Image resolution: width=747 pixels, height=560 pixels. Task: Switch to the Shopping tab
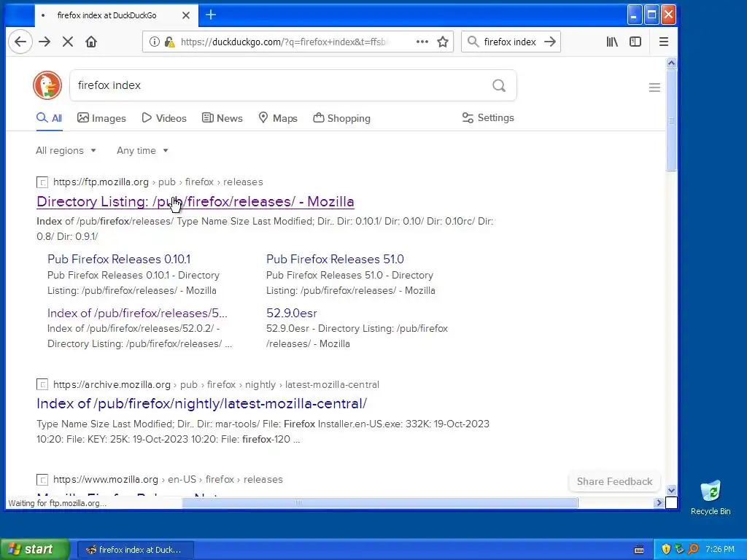click(341, 118)
